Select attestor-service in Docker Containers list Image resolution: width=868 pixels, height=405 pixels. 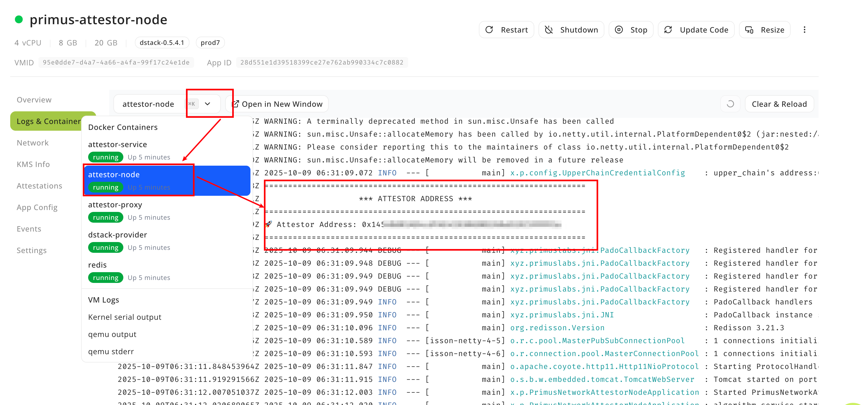118,144
